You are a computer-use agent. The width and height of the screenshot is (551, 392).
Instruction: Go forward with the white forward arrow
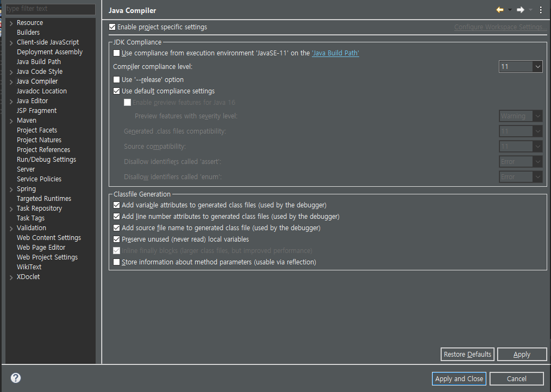[521, 10]
